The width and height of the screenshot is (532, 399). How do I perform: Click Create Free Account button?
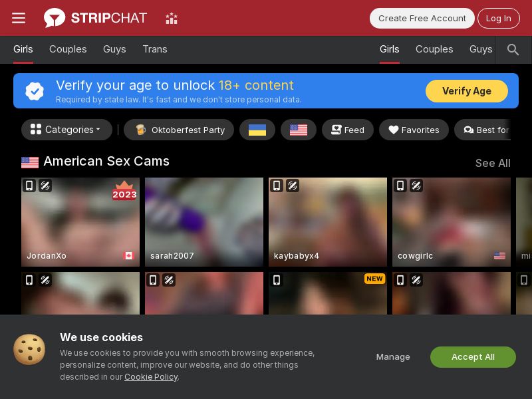pos(422,19)
